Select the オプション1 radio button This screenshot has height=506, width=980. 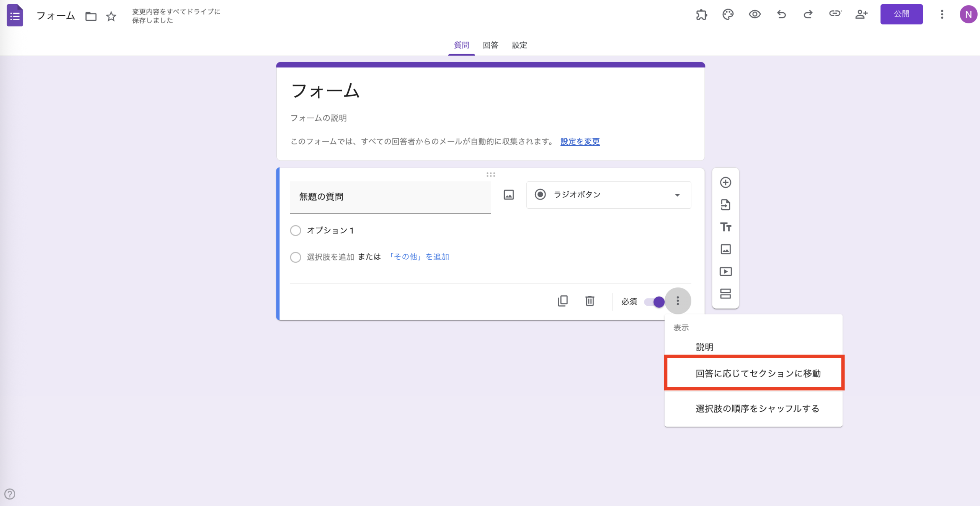(295, 230)
